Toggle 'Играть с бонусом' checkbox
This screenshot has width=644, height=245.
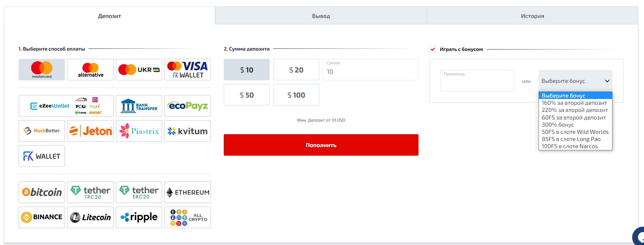433,50
